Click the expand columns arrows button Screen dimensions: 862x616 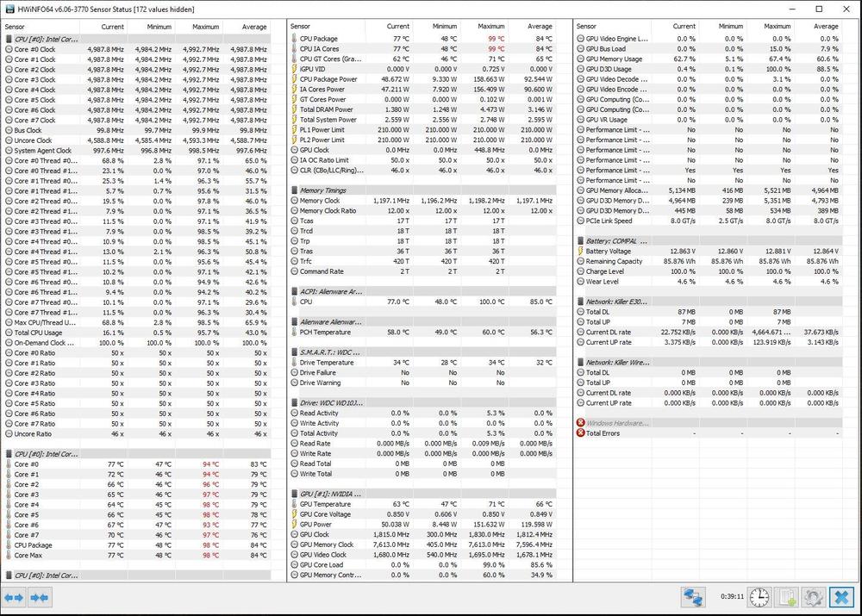[x=14, y=597]
